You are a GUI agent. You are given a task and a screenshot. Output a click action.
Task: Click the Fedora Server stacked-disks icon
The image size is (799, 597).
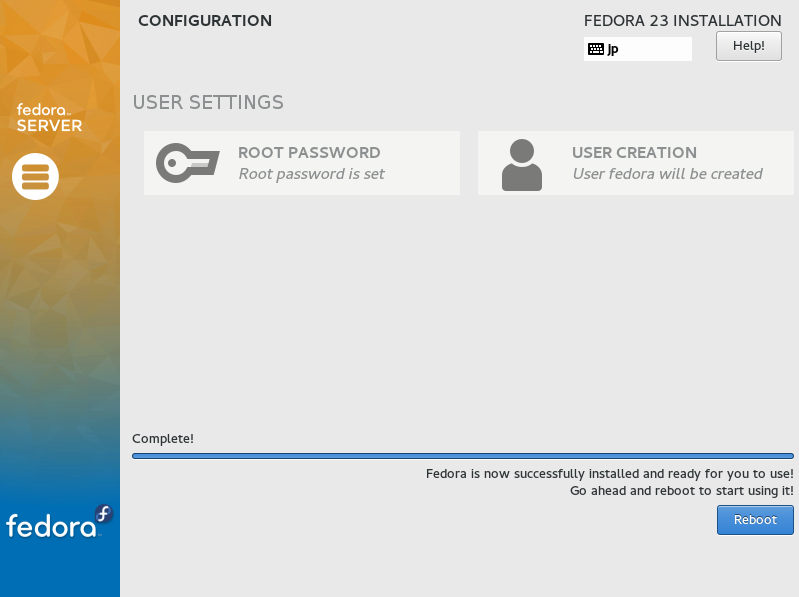[36, 177]
